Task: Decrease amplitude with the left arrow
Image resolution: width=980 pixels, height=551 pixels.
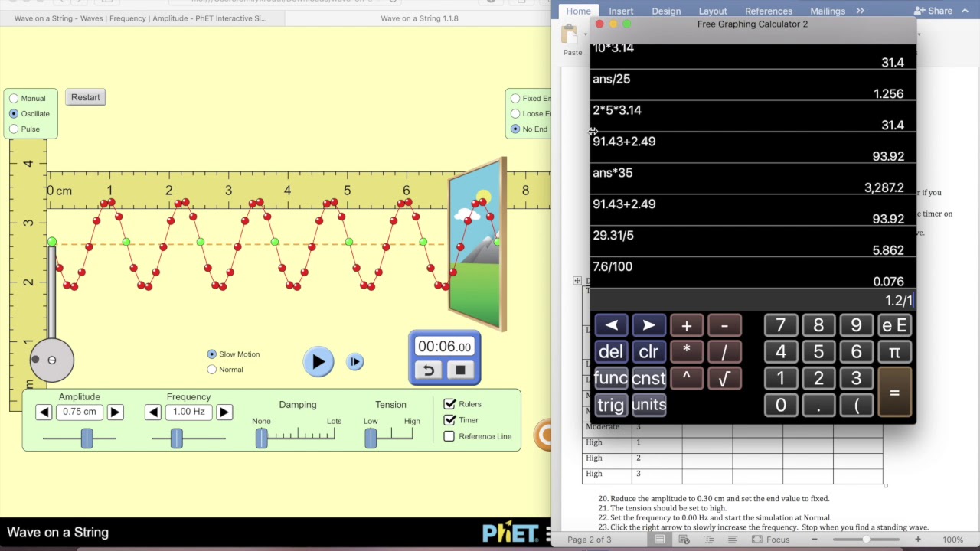Action: coord(44,412)
